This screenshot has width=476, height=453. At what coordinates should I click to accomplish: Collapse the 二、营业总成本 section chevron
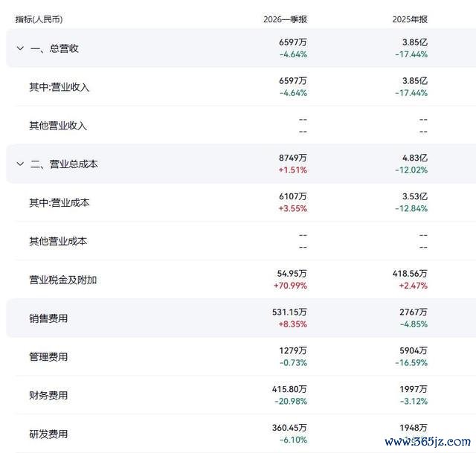[20, 164]
